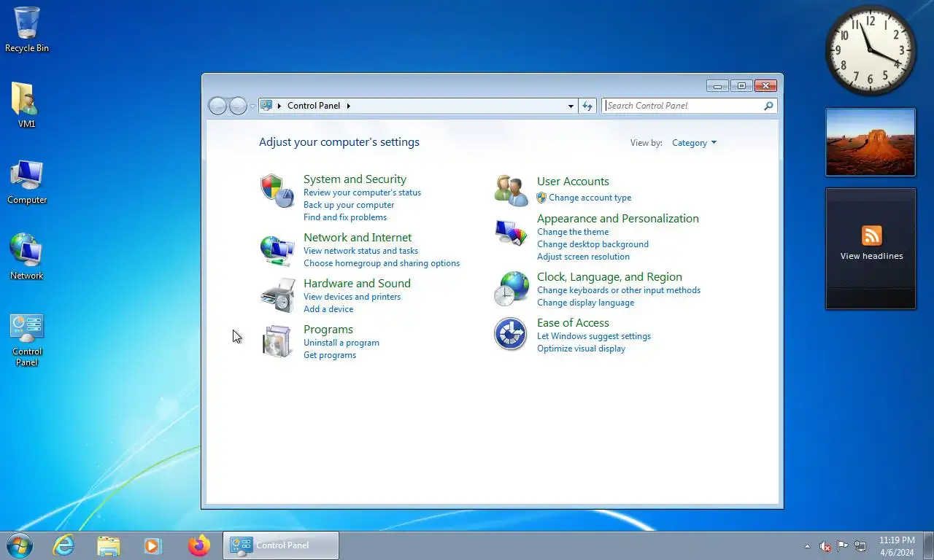Show hidden tray icons arrow

[807, 546]
